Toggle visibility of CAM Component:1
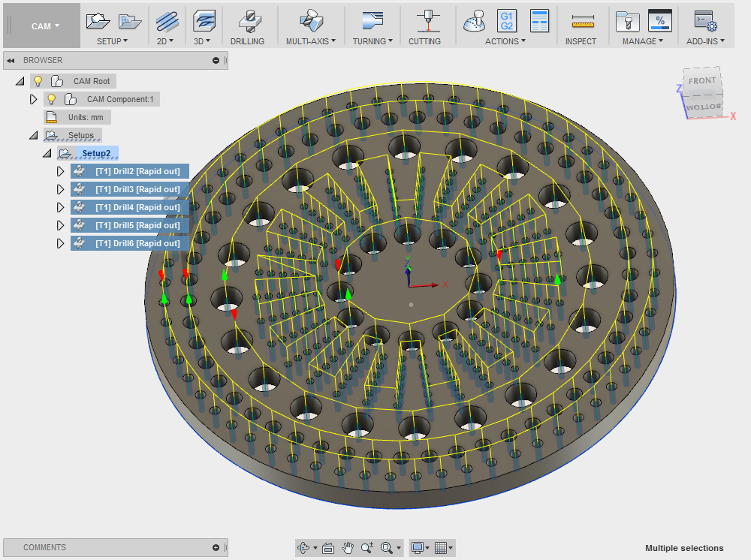The width and height of the screenshot is (751, 560). point(50,98)
